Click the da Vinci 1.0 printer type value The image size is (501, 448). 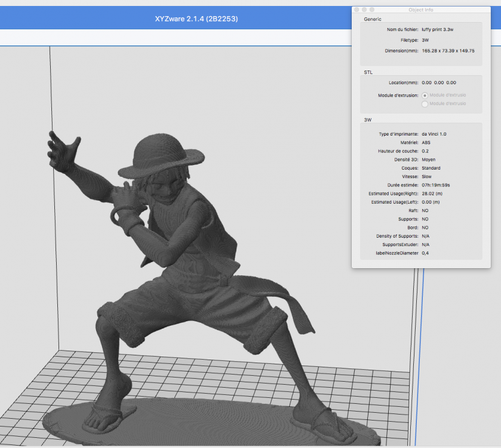point(434,134)
